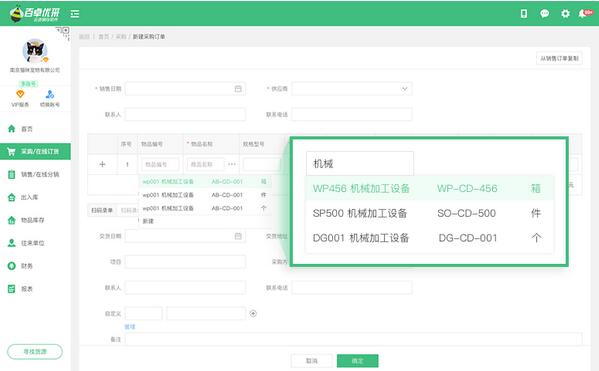Click the VIP service diamond icon

click(x=20, y=94)
